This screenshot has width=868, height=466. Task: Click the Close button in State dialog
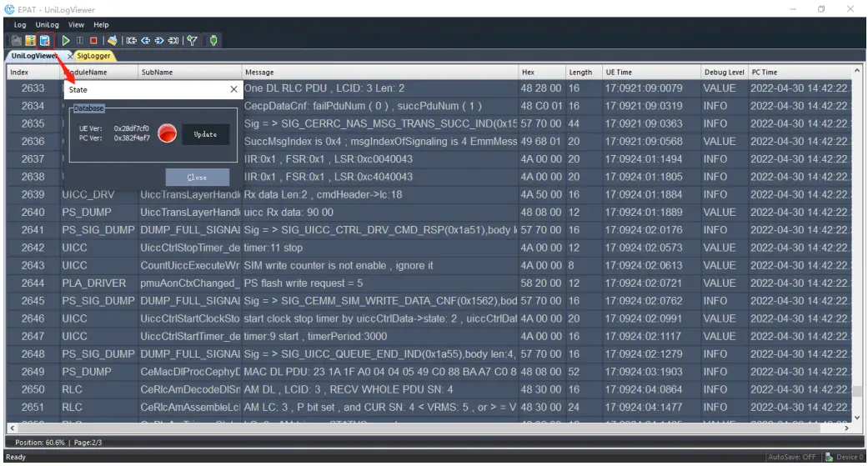197,178
